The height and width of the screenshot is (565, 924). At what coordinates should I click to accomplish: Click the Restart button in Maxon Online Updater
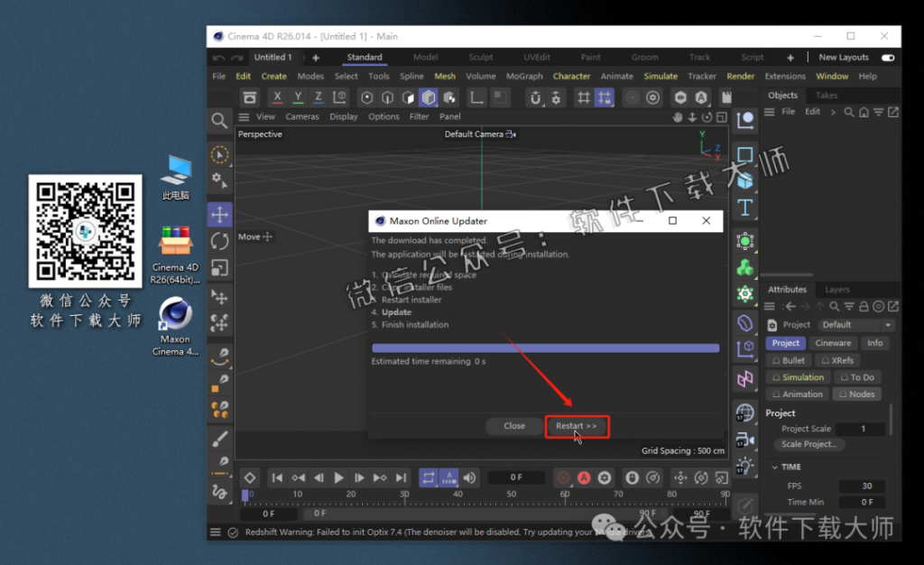[x=577, y=425]
